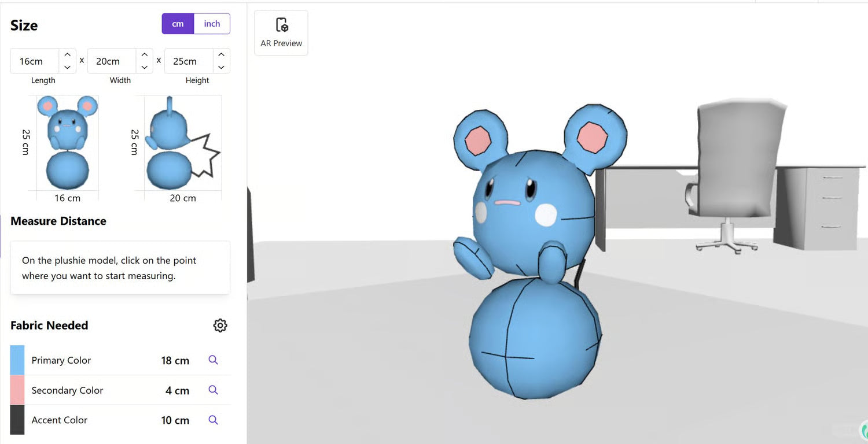Click the Measure Distance heading
Screen dimensions: 868x444
tap(58, 221)
